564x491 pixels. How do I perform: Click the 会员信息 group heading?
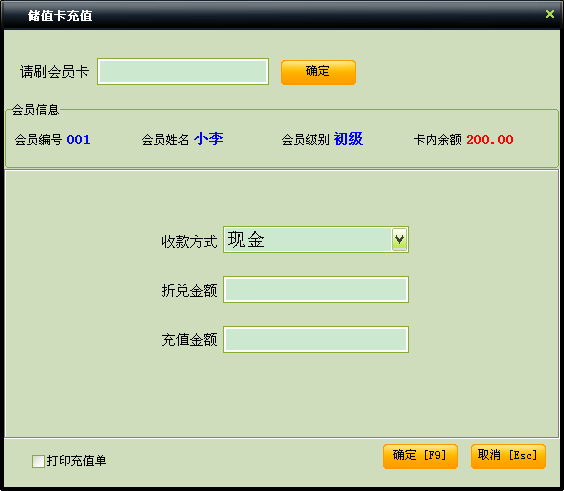(x=35, y=110)
